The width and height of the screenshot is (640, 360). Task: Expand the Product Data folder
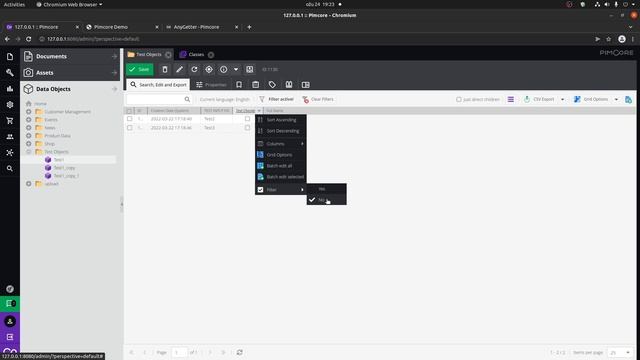tap(29, 136)
